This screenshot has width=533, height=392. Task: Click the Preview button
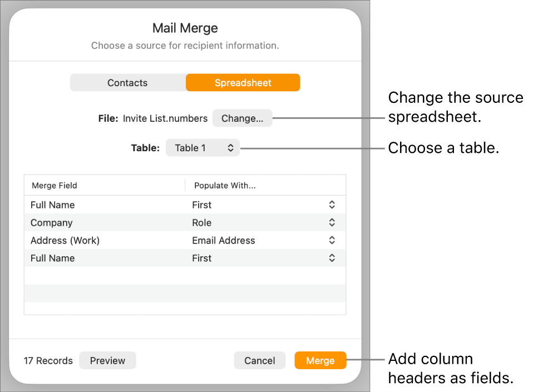(x=107, y=360)
